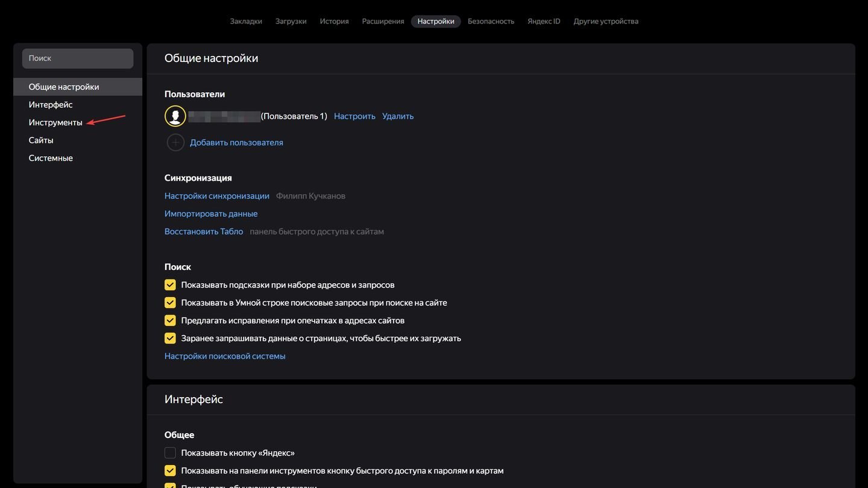Click the user profile avatar icon
Image resolution: width=868 pixels, height=488 pixels.
(175, 116)
